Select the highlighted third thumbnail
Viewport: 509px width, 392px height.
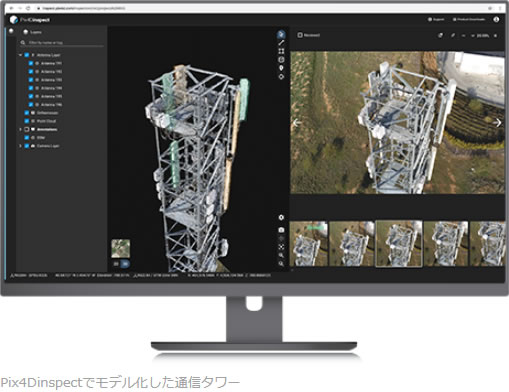pos(399,244)
